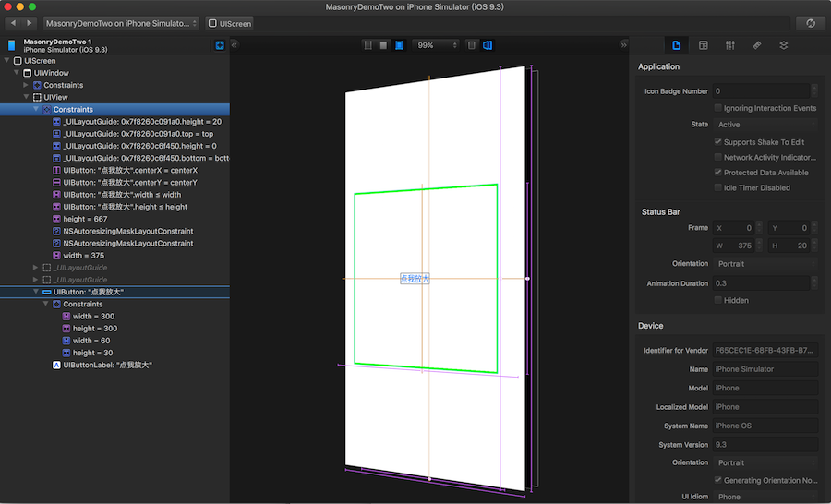Select the width = 375 constraint

(114, 256)
